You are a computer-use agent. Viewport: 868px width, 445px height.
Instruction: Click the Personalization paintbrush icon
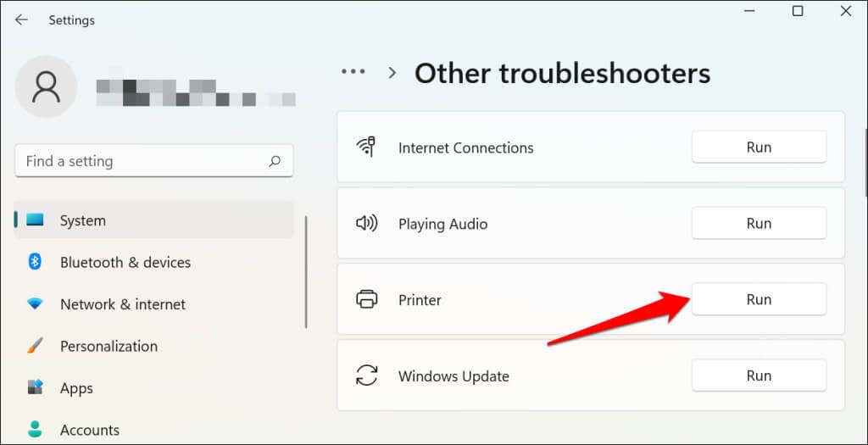35,346
